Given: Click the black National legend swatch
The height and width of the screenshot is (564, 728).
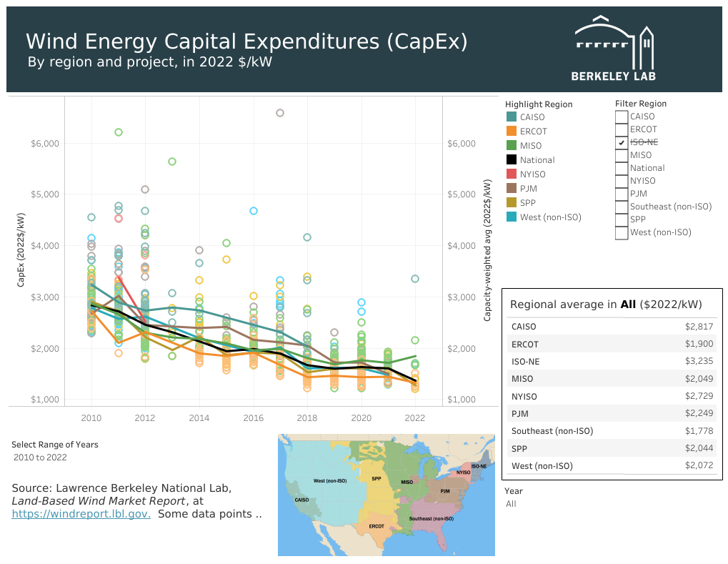Looking at the screenshot, I should [512, 160].
